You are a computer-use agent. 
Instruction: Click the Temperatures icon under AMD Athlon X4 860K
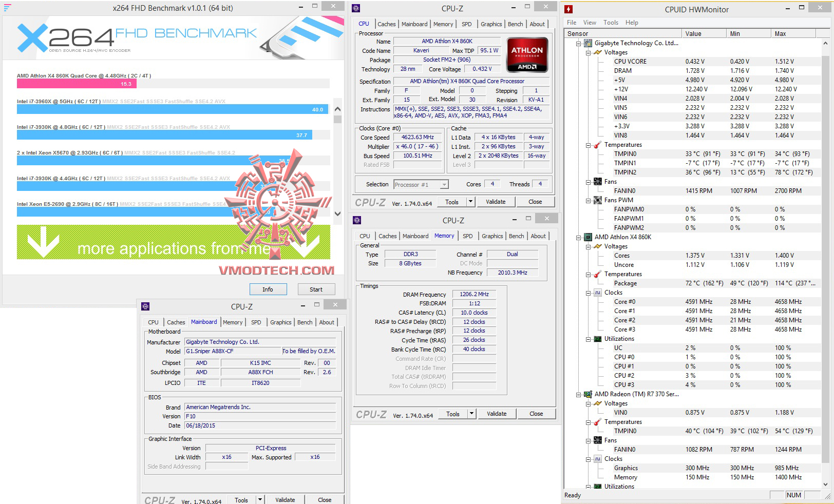click(x=598, y=274)
